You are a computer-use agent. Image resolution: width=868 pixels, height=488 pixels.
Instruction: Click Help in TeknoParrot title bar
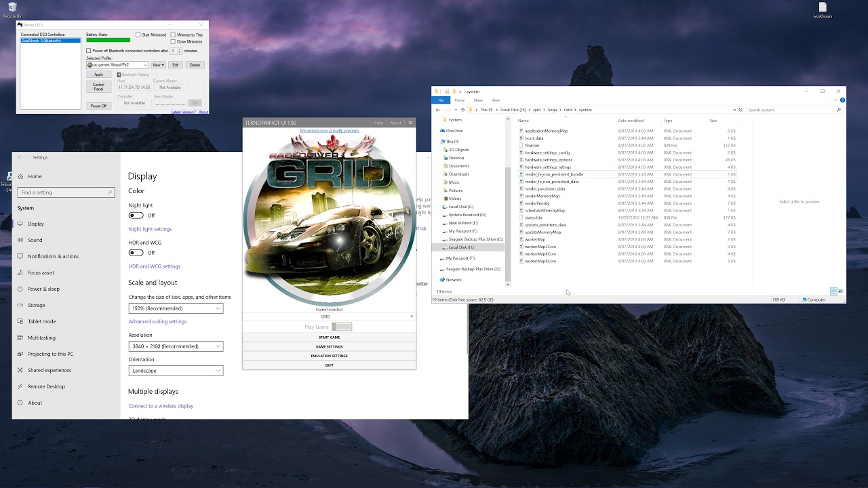[x=379, y=123]
